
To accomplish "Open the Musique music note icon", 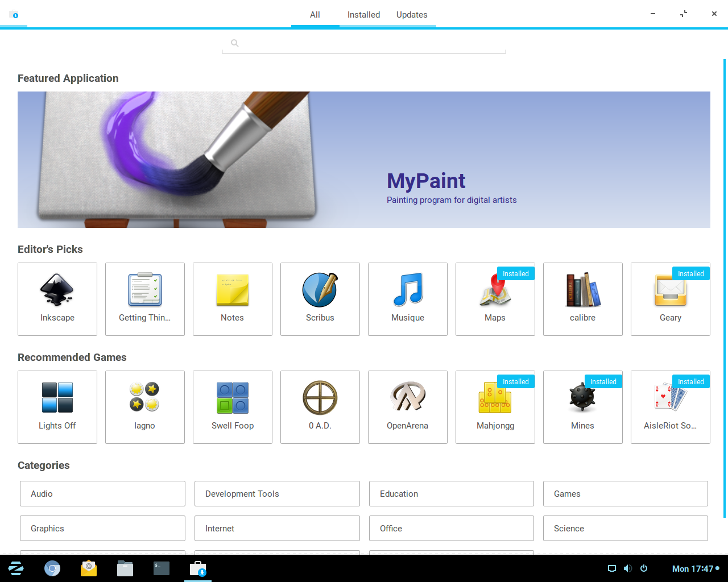I will [408, 290].
